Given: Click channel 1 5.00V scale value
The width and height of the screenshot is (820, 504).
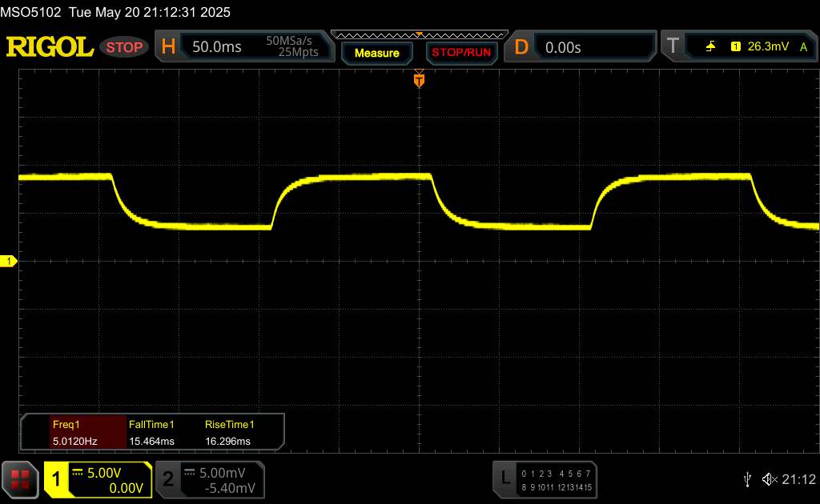Looking at the screenshot, I should click(104, 473).
